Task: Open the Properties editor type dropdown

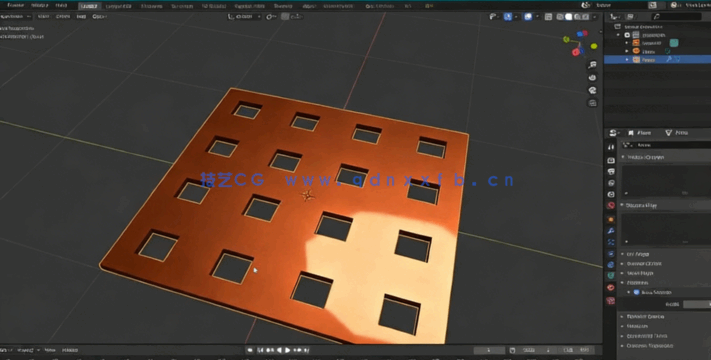Action: click(614, 132)
